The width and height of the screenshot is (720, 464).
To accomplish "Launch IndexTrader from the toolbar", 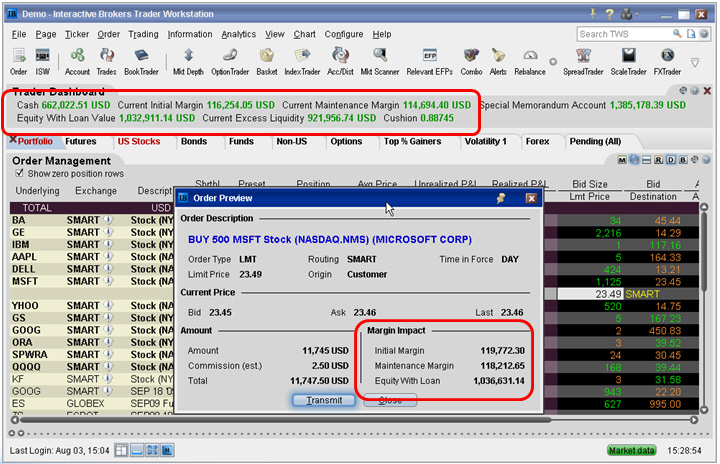I will click(x=302, y=62).
